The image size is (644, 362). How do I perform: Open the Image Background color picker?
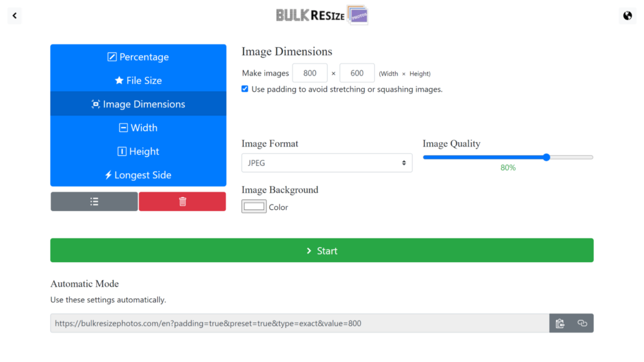(254, 206)
